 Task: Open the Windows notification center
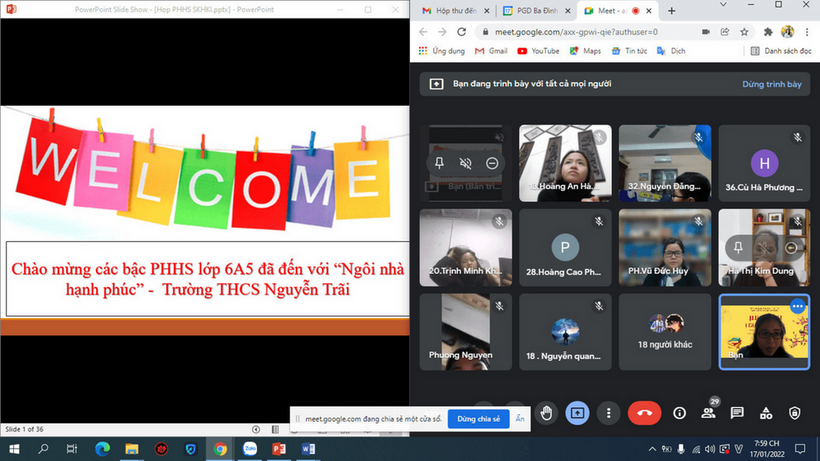point(800,449)
